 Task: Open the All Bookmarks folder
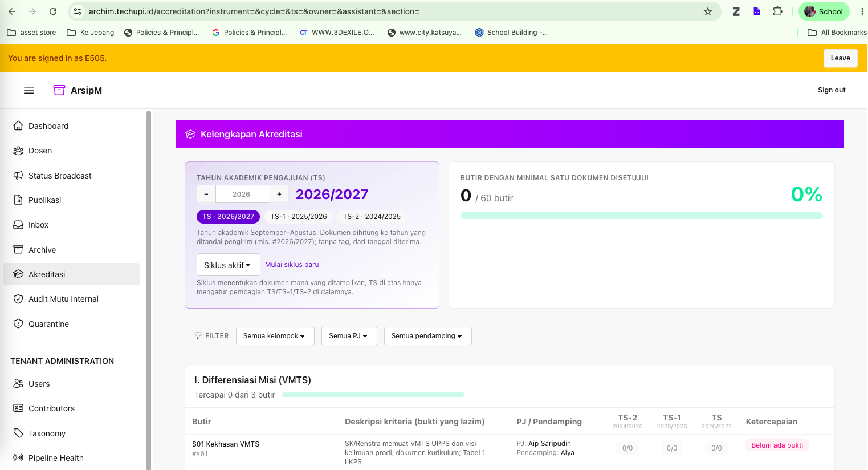click(837, 33)
